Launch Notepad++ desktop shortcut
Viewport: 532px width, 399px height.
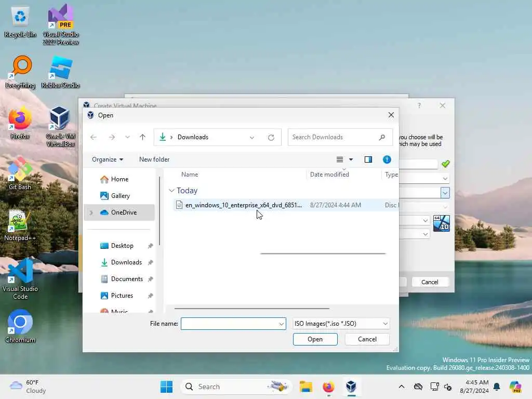20,225
